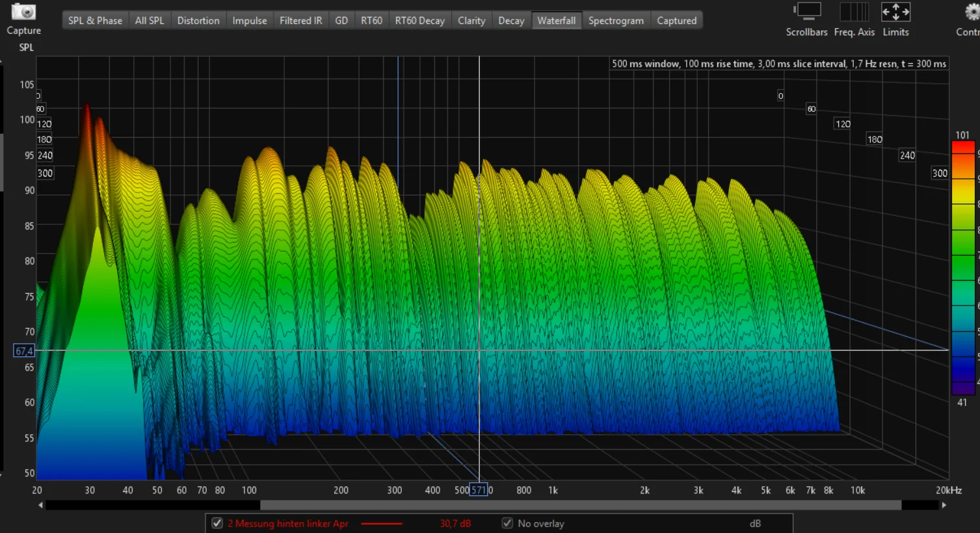
Task: Switch to the Clarity tab
Action: click(471, 21)
